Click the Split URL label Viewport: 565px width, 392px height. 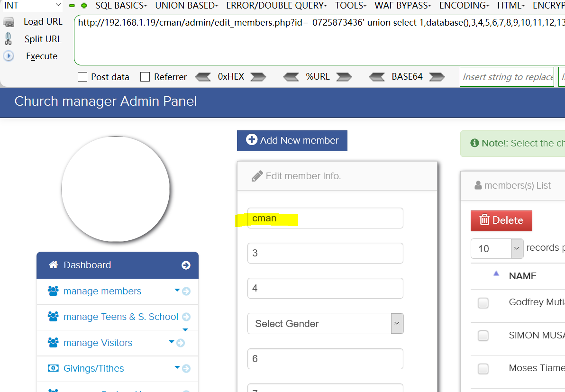[43, 39]
